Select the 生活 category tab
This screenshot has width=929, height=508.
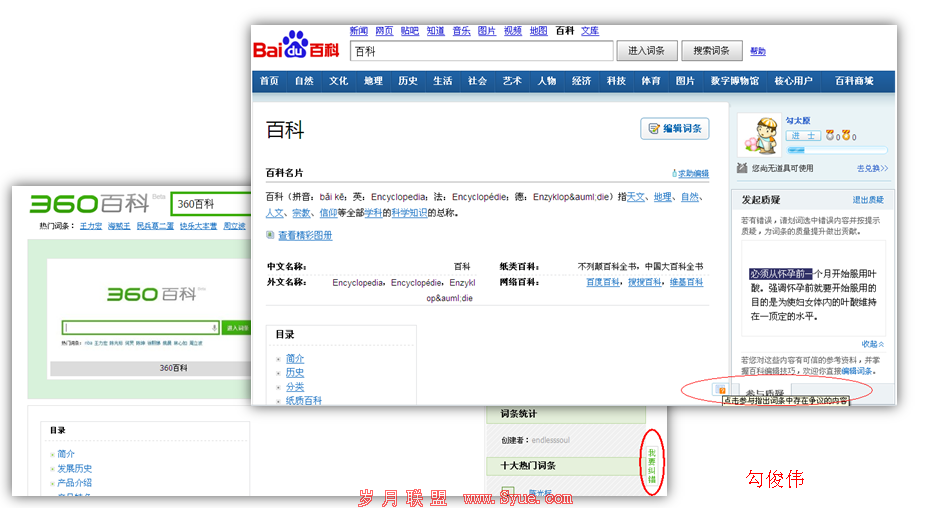click(x=443, y=81)
